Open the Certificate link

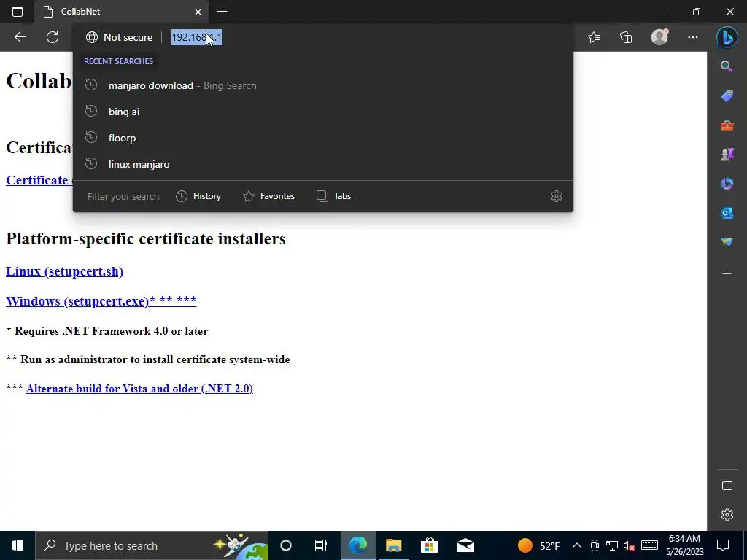39,180
